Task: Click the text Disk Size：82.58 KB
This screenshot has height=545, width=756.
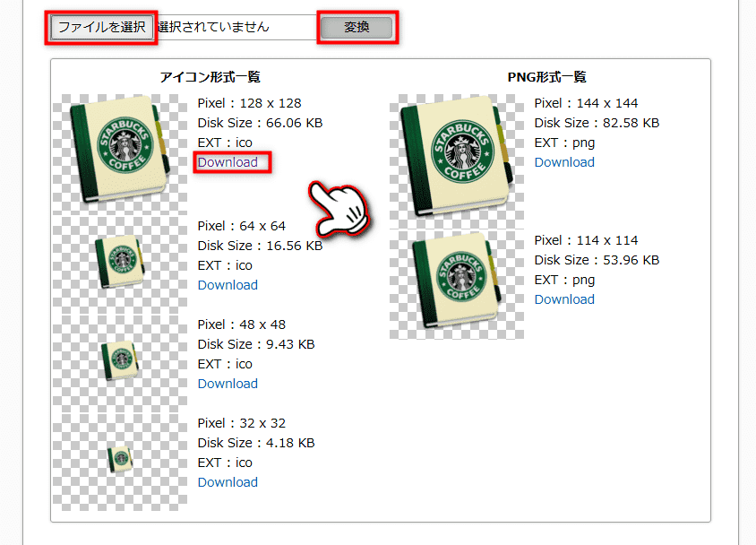Action: tap(597, 123)
